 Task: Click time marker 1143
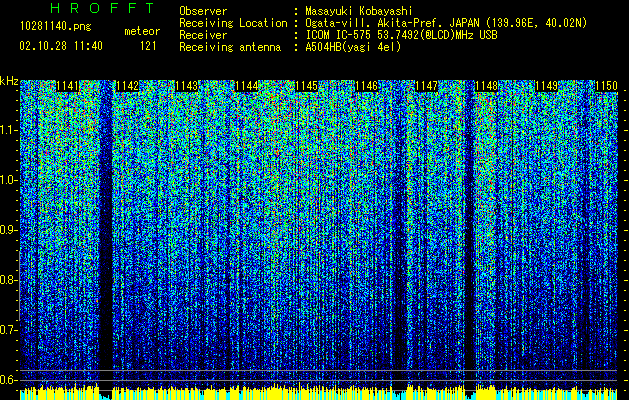point(187,86)
